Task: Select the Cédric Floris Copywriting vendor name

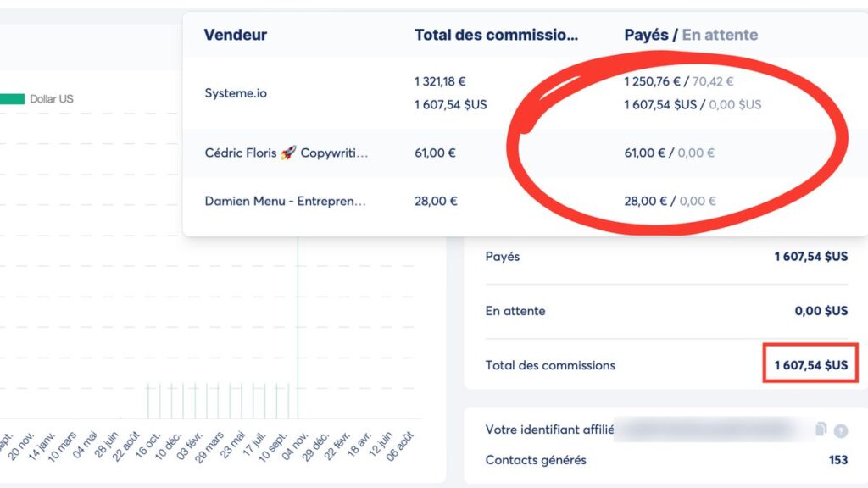Action: click(x=287, y=152)
